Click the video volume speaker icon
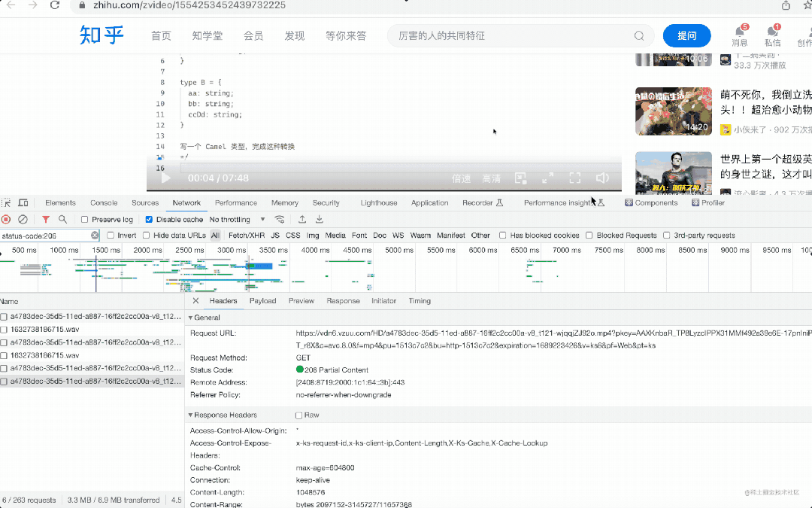812x508 pixels. click(602, 178)
